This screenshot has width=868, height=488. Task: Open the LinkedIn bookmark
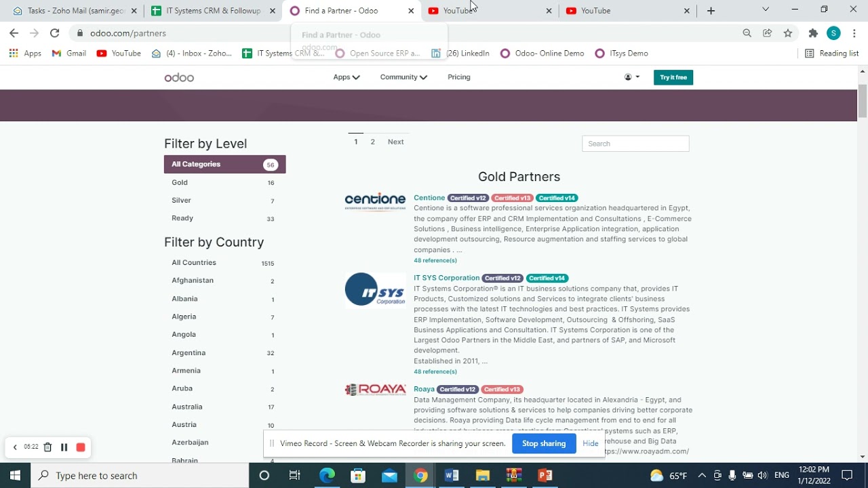460,54
